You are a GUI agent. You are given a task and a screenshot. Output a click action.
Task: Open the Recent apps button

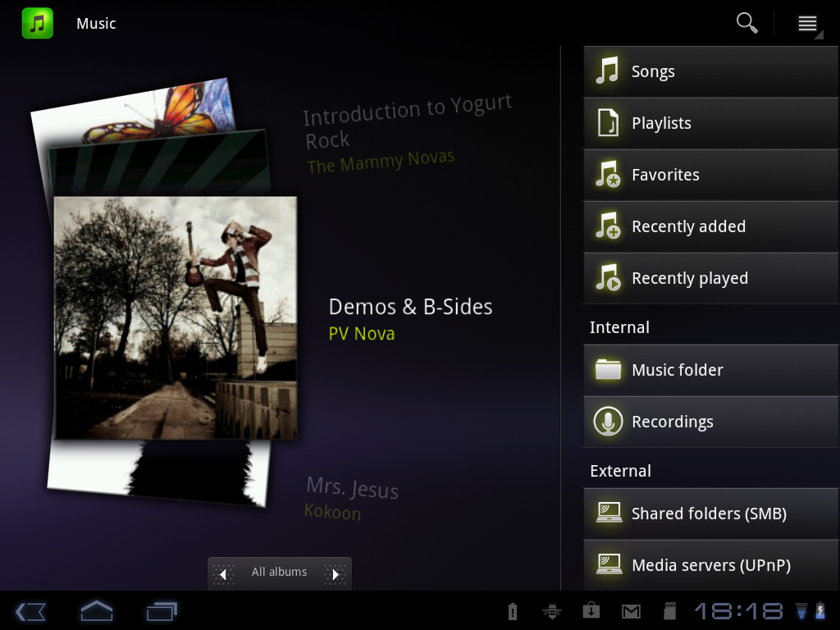point(162,611)
